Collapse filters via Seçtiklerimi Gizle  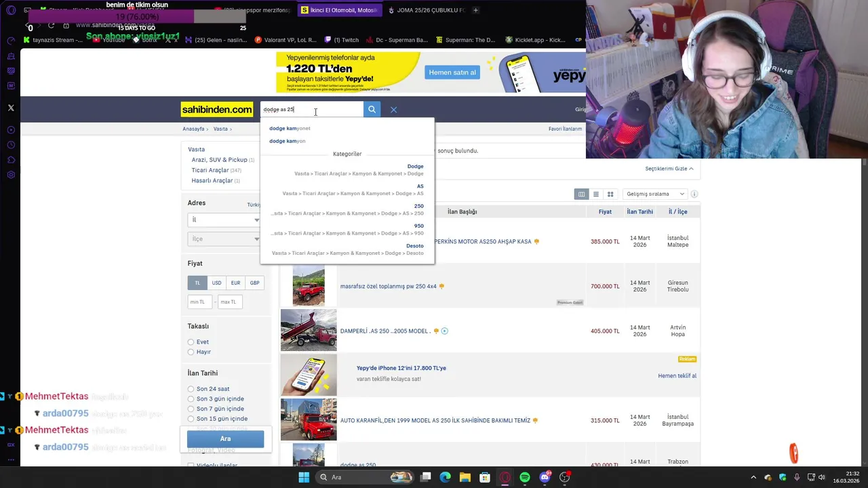point(669,169)
